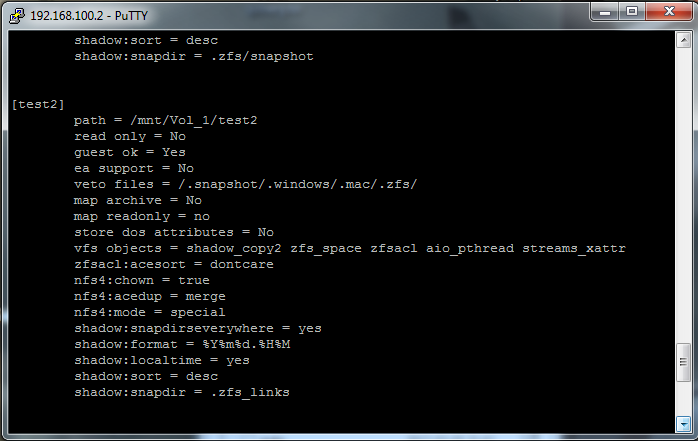Image resolution: width=698 pixels, height=441 pixels.
Task: Click the shadow:format value %Y%m%d.%H%M
Action: pyautogui.click(x=246, y=344)
